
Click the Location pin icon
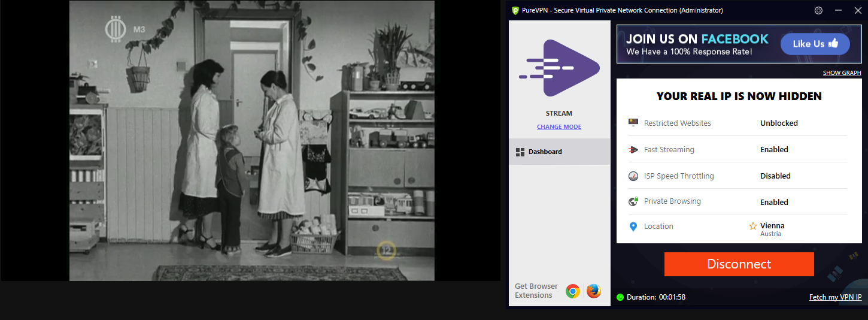(x=633, y=227)
